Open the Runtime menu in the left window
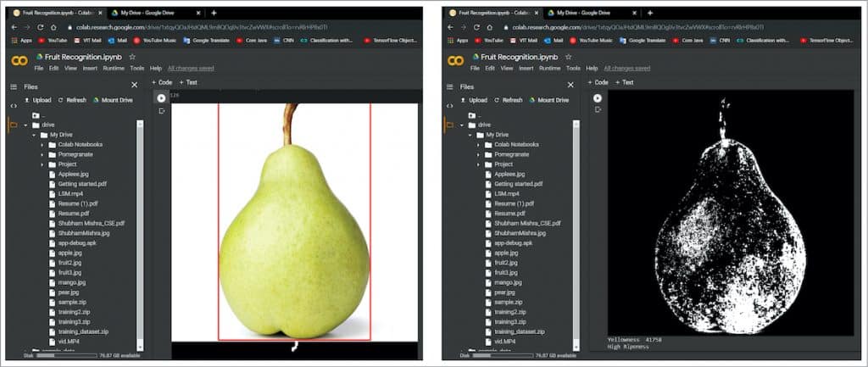This screenshot has width=868, height=367. point(113,68)
